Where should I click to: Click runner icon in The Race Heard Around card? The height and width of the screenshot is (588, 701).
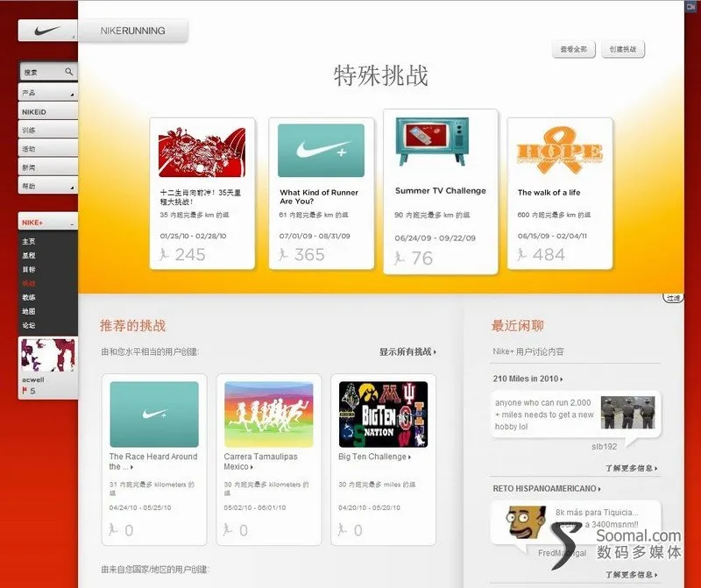click(x=114, y=530)
